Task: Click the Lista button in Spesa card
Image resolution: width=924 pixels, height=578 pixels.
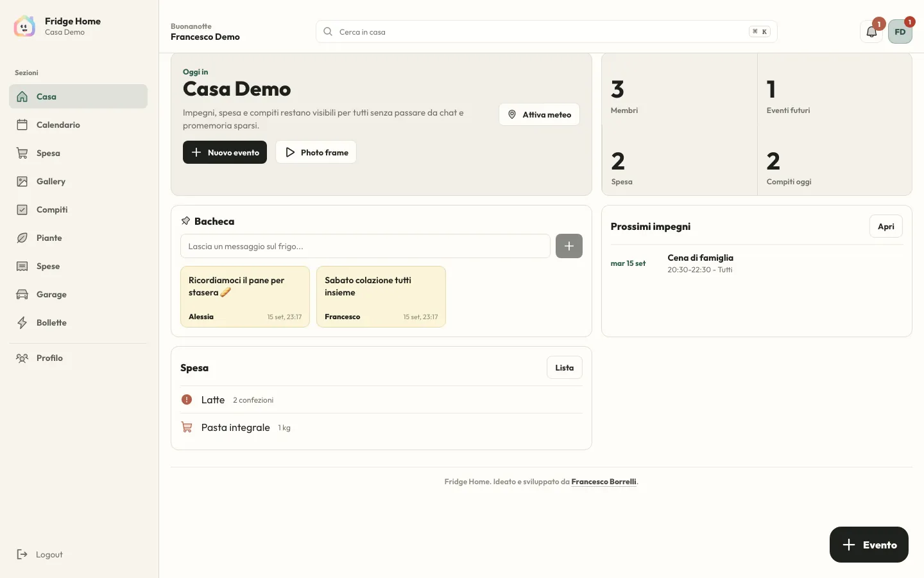Action: 565,367
